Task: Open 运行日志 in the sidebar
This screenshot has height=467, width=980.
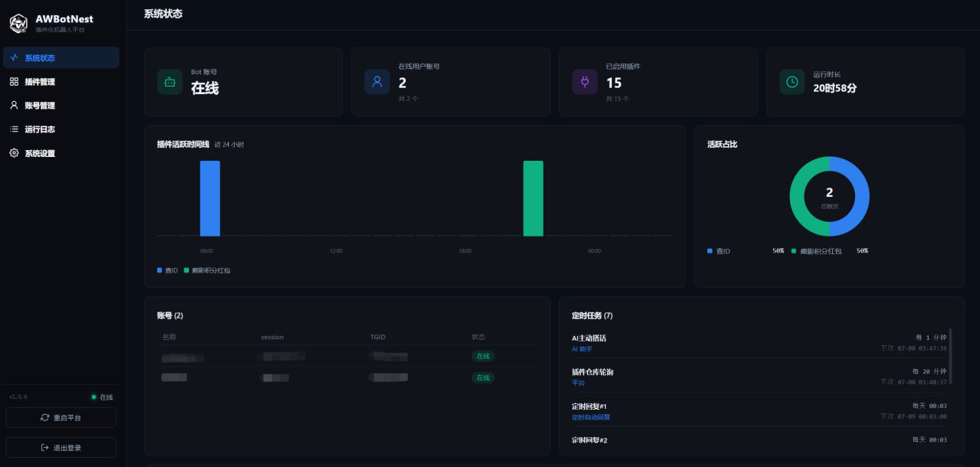Action: point(61,129)
